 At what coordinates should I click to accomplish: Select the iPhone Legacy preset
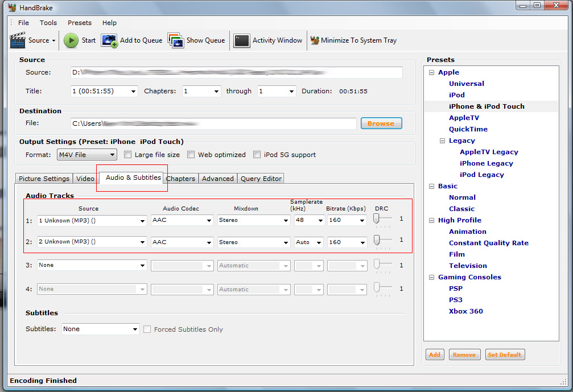pos(487,163)
